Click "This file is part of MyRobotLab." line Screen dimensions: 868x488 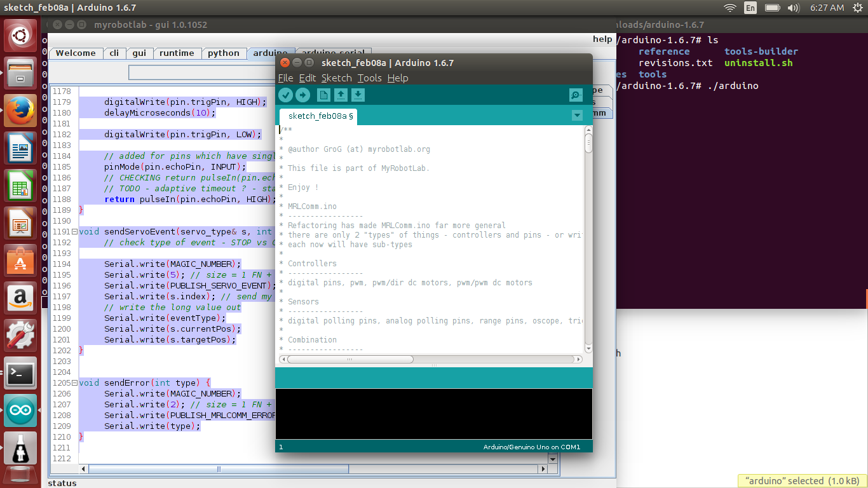[359, 168]
